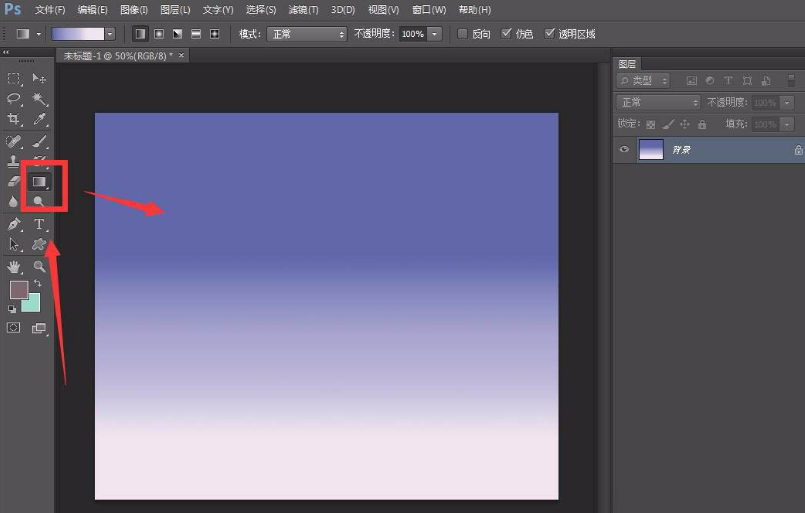Select the Crop tool
This screenshot has height=513, width=805.
14,120
